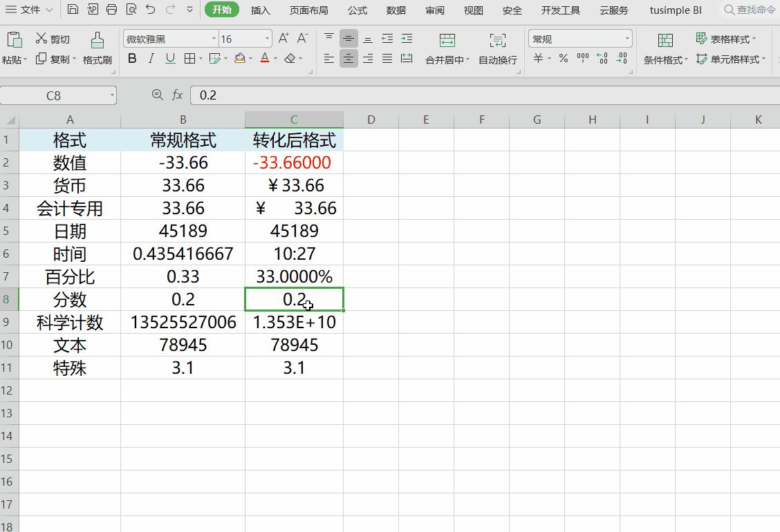Toggle italic formatting
The width and height of the screenshot is (780, 532).
tap(151, 59)
